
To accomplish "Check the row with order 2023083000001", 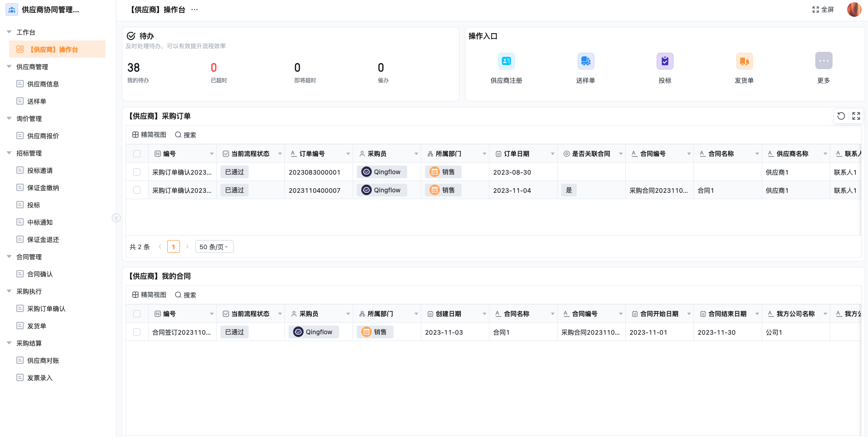I will click(137, 172).
